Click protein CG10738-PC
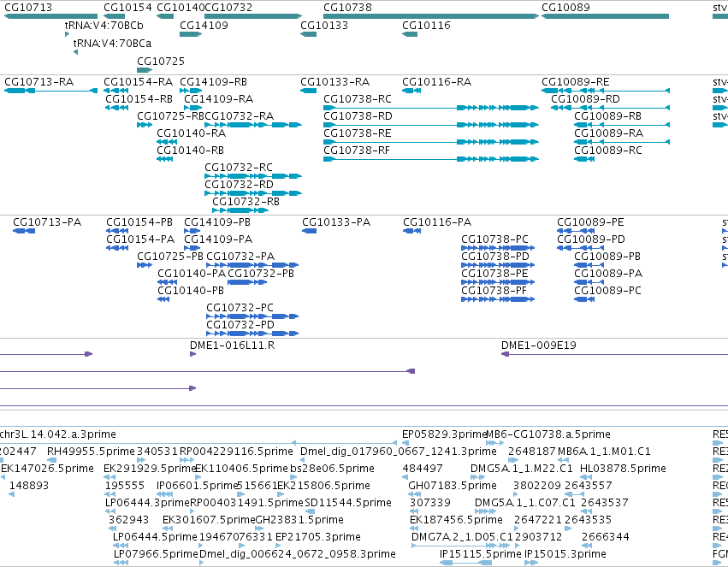 point(494,239)
